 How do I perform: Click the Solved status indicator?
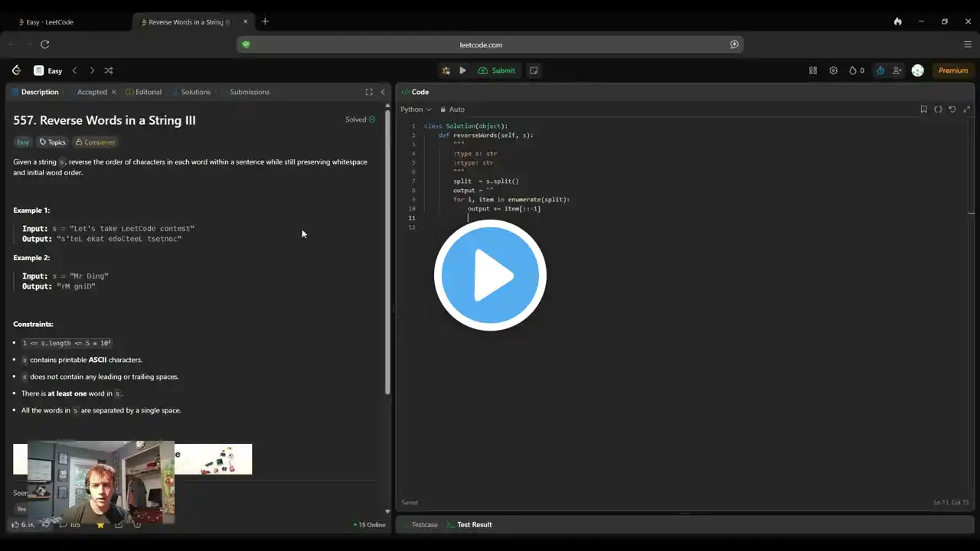tap(360, 119)
